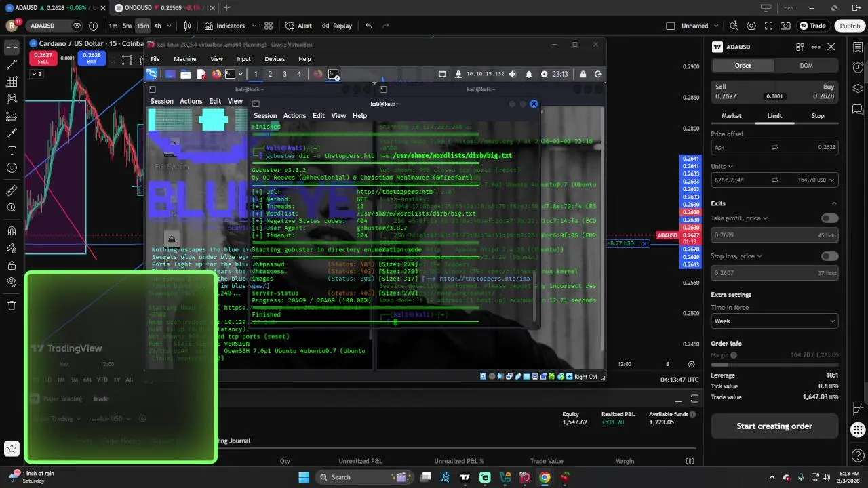The height and width of the screenshot is (488, 868).
Task: Toggle magnet mode for drawings
Action: pyautogui.click(x=12, y=231)
